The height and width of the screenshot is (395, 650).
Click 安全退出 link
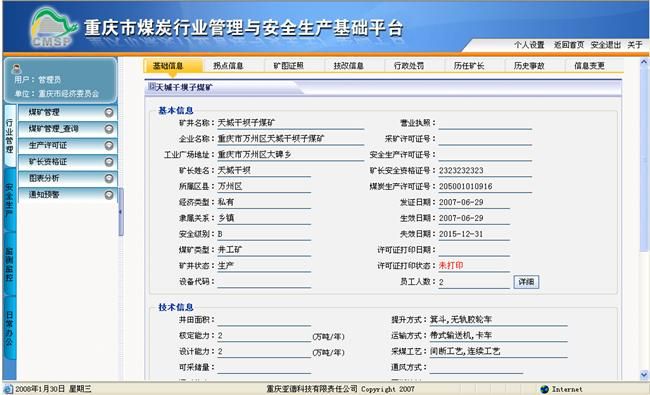(605, 45)
